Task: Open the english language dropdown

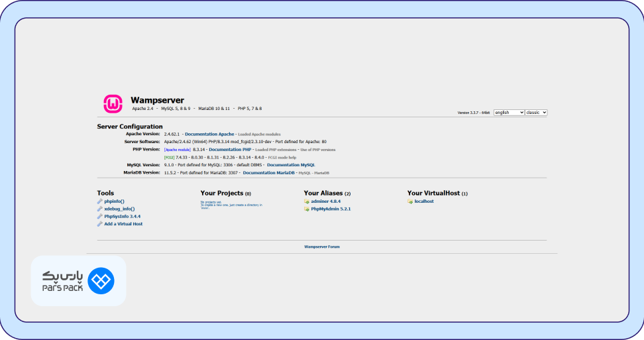Action: 509,113
